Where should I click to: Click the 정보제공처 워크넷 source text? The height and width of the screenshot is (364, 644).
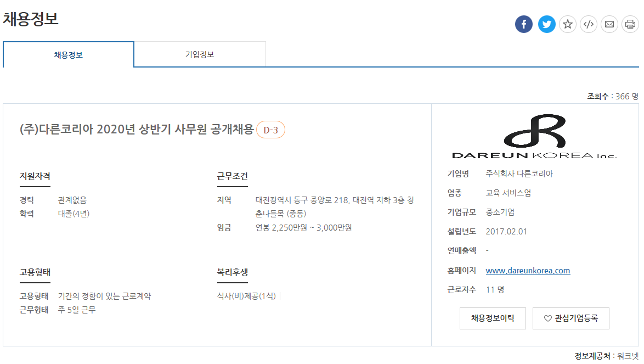(x=607, y=356)
